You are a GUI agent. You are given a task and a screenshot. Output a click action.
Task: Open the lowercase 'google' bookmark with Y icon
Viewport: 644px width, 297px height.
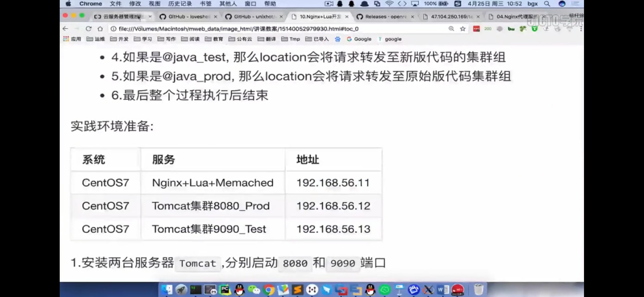click(x=390, y=39)
